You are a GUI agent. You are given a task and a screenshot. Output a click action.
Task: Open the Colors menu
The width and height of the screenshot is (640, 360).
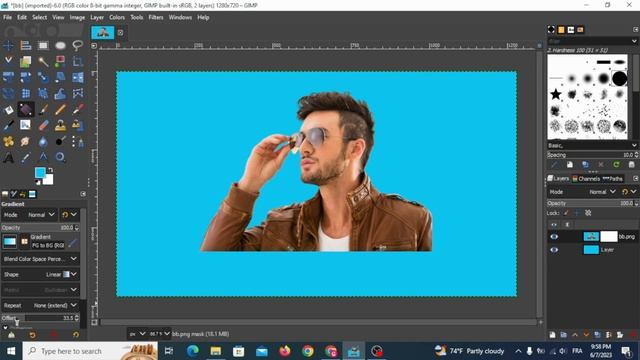click(117, 18)
